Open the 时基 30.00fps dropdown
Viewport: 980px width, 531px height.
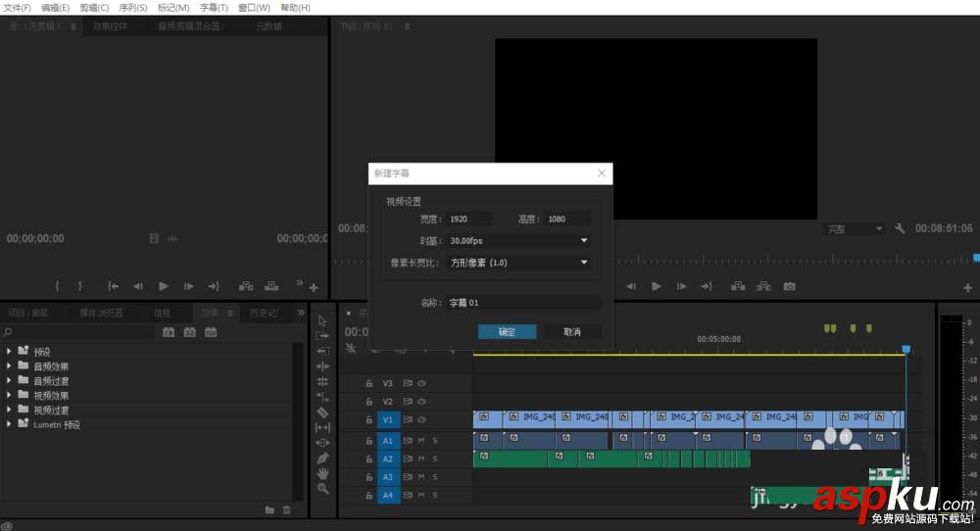coord(518,240)
